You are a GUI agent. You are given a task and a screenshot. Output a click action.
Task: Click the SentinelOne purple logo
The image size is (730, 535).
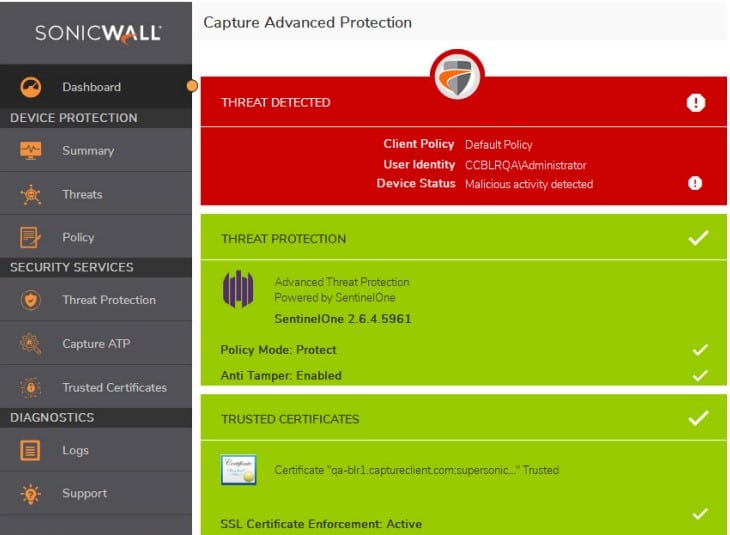(238, 289)
